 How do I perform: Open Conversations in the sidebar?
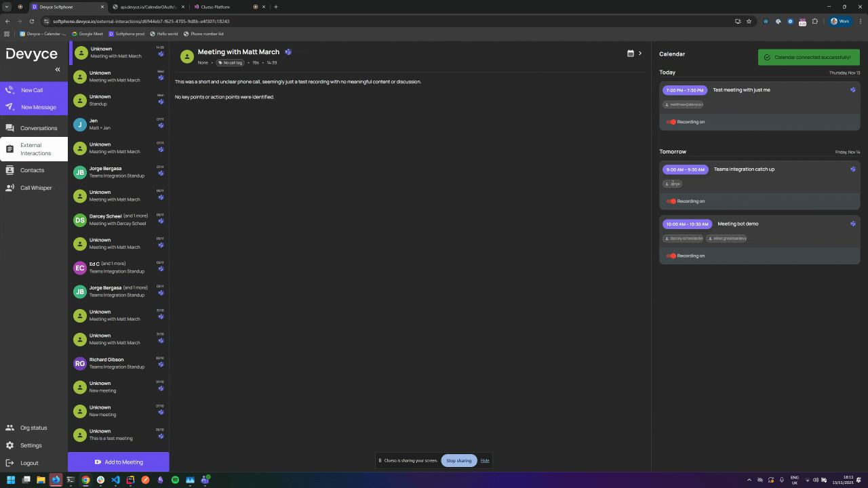(x=34, y=128)
